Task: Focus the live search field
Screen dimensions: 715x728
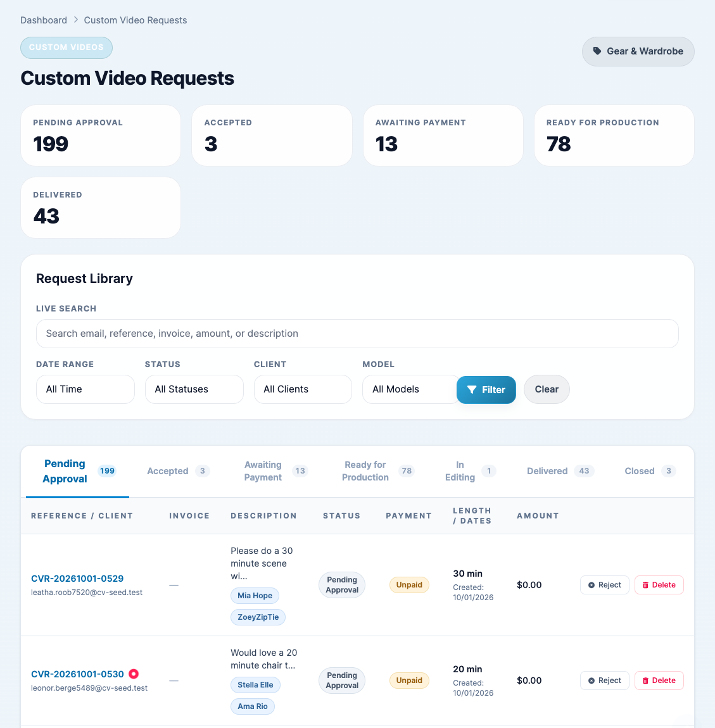Action: pyautogui.click(x=357, y=334)
